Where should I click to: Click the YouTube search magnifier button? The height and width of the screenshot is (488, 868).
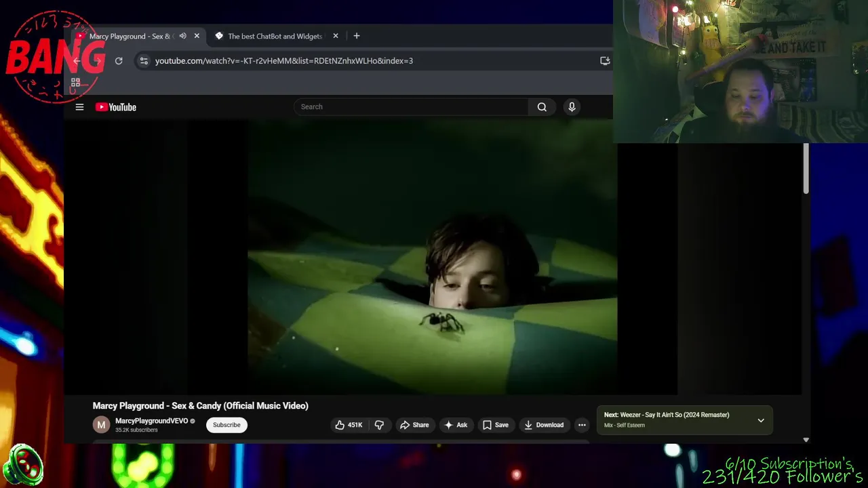coord(542,107)
